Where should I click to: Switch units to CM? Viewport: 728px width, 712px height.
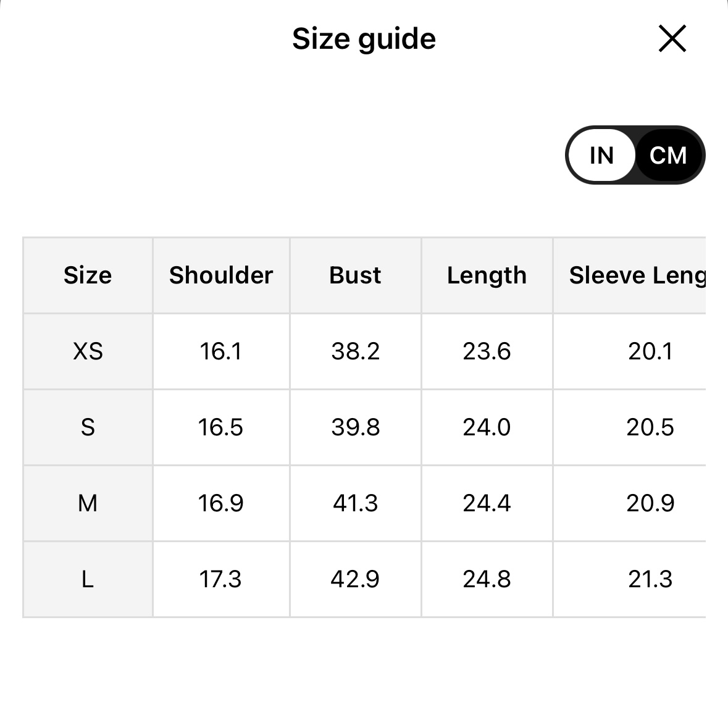coord(668,155)
